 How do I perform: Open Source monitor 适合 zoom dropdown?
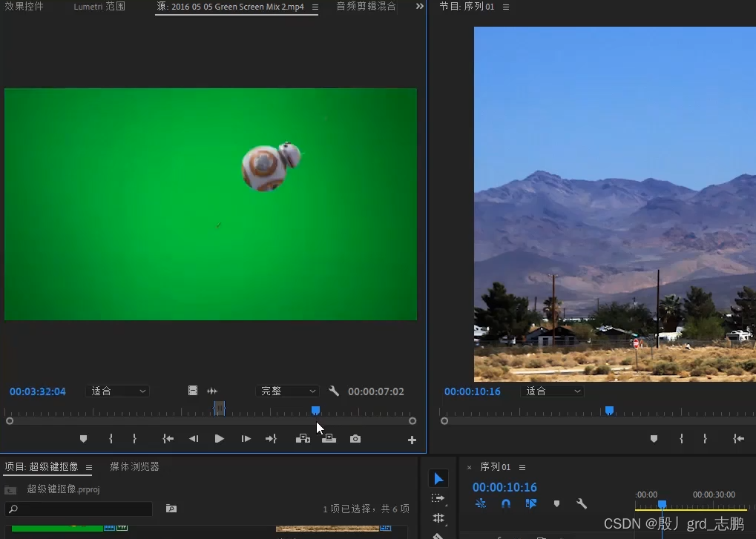coord(118,391)
